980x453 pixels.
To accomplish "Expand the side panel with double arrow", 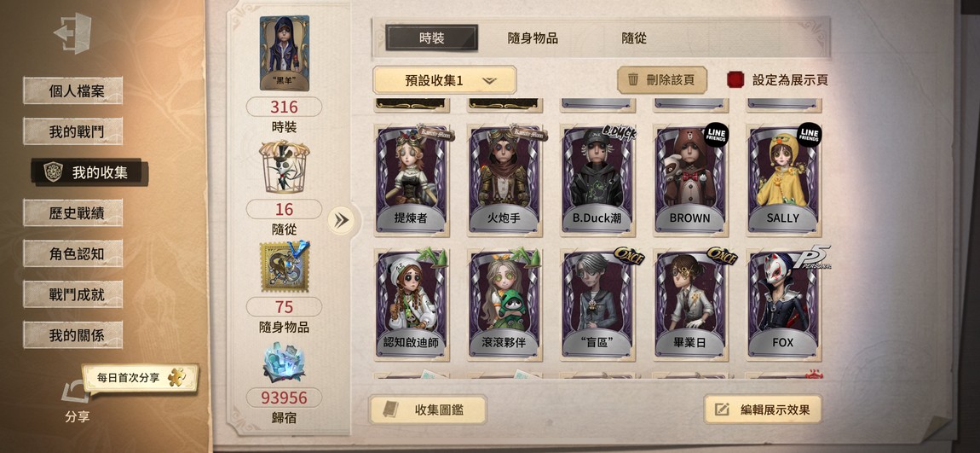I will click(341, 219).
